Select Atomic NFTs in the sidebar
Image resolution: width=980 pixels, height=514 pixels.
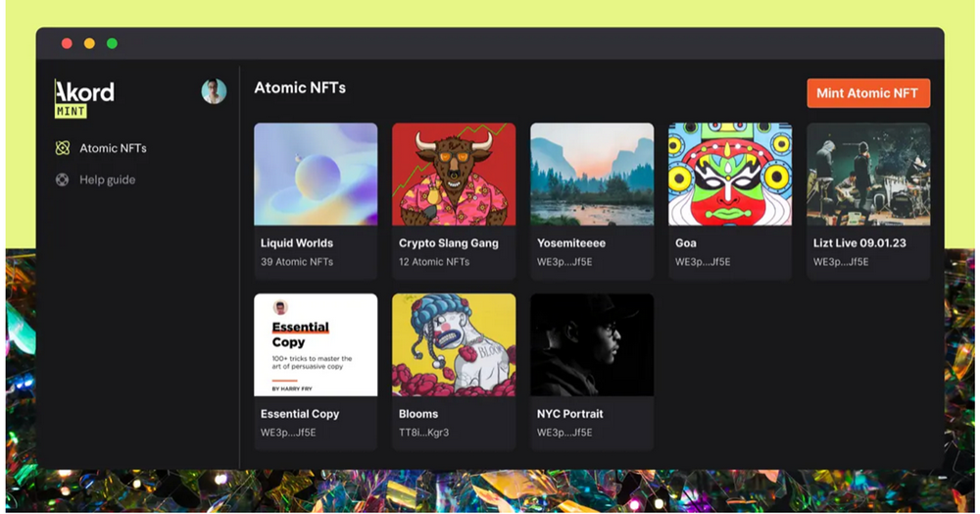click(x=113, y=148)
